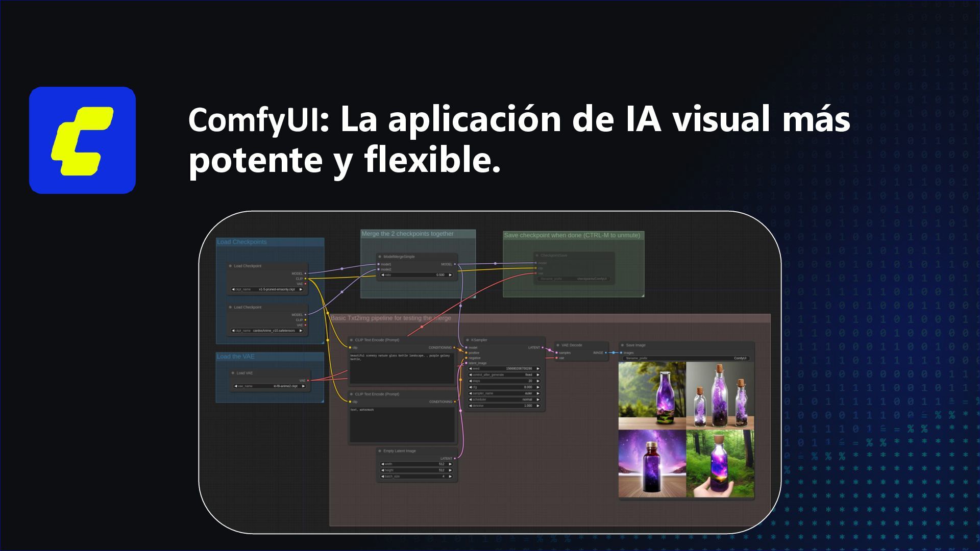Screen dimensions: 980x551
Task: Click the filename_prefix field in CheckpointSave
Action: tap(574, 279)
